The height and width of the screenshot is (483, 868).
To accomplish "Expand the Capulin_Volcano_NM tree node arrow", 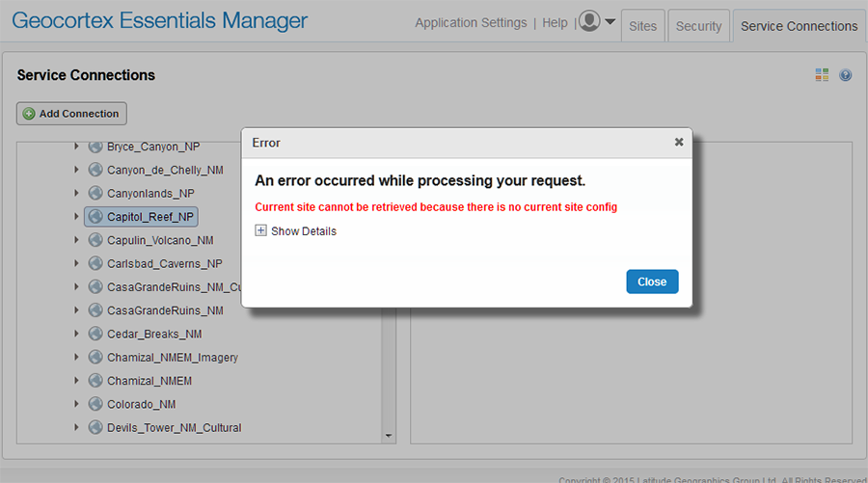I will click(76, 240).
